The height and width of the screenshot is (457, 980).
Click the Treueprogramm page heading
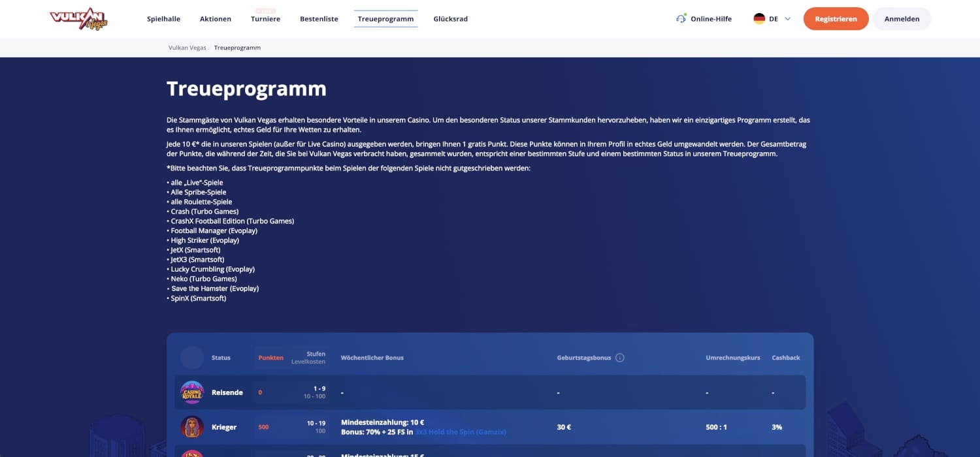[x=246, y=89]
